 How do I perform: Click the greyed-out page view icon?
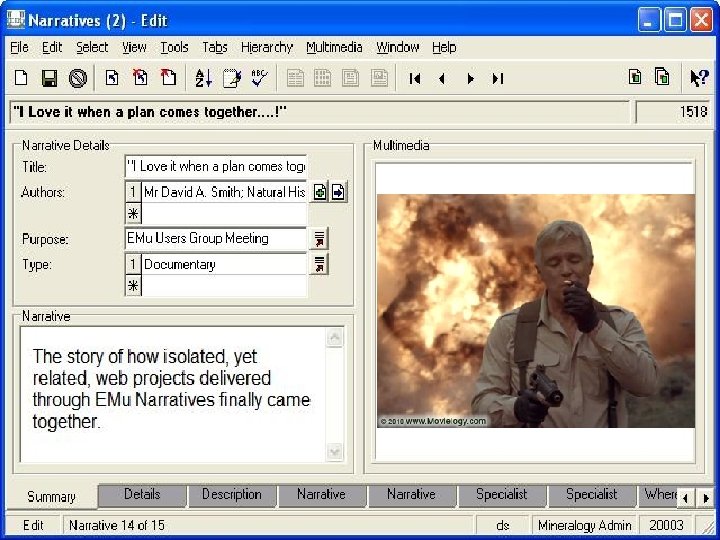(351, 78)
